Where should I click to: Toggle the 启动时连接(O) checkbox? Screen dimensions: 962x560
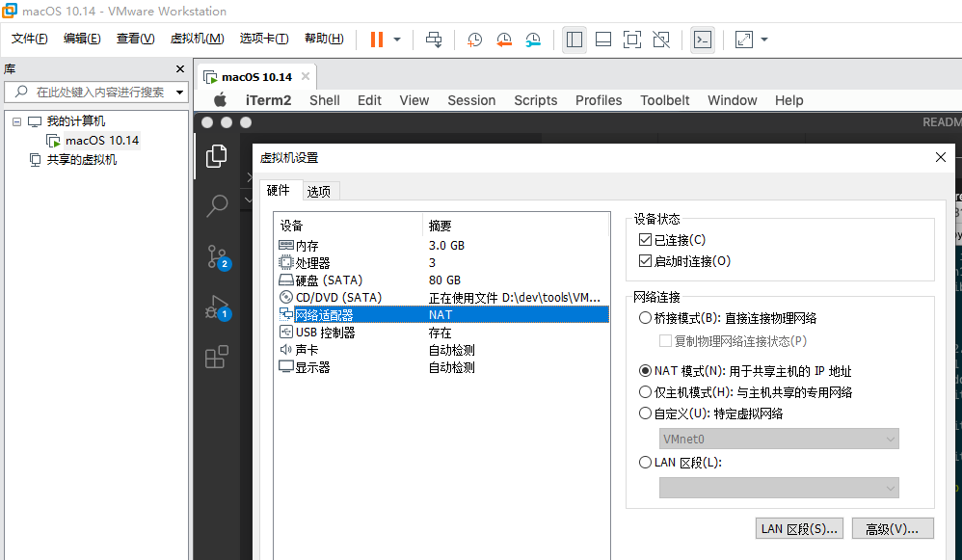[x=645, y=260]
